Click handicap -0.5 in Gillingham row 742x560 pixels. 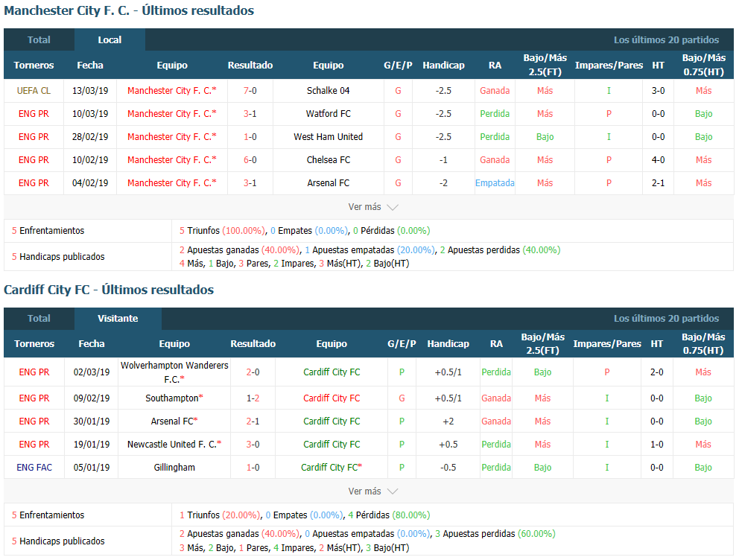point(448,468)
